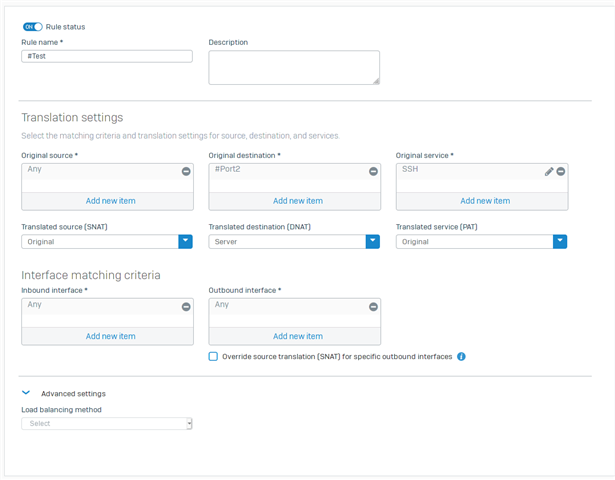Collapse the Advanced settings section
Image resolution: width=615 pixels, height=480 pixels.
pyautogui.click(x=26, y=393)
